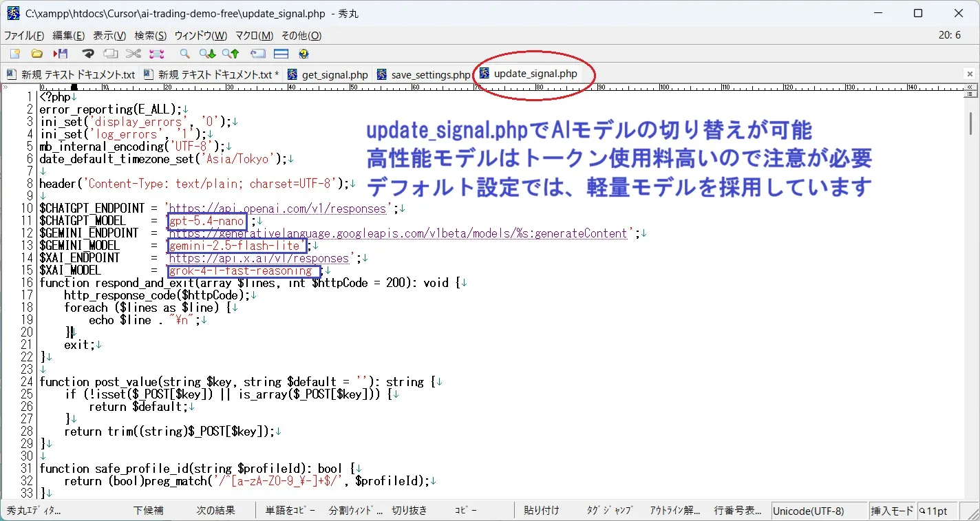Click the New file toolbar icon

pos(14,54)
